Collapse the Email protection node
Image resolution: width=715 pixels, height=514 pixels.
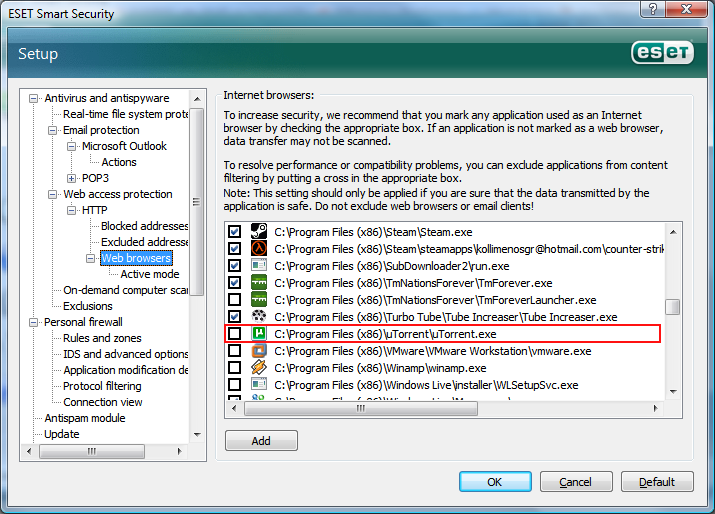point(52,130)
